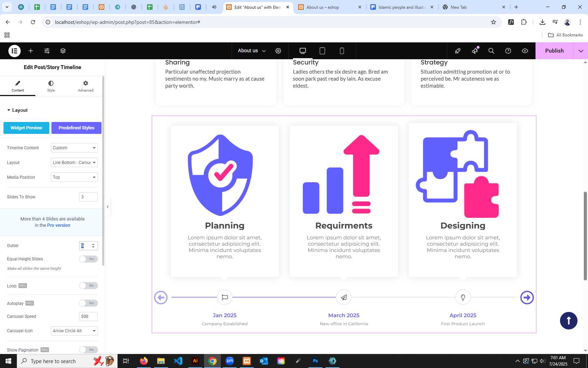Open Photoshop from the taskbar
The height and width of the screenshot is (368, 588).
point(315,361)
